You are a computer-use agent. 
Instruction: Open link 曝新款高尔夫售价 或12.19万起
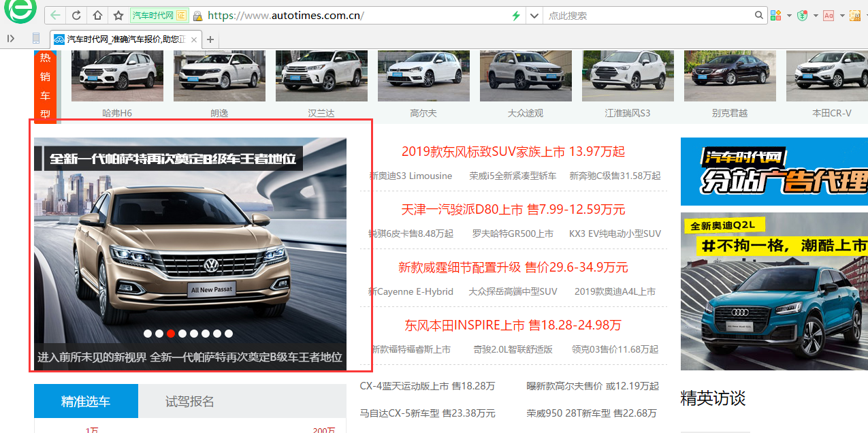[x=592, y=386]
